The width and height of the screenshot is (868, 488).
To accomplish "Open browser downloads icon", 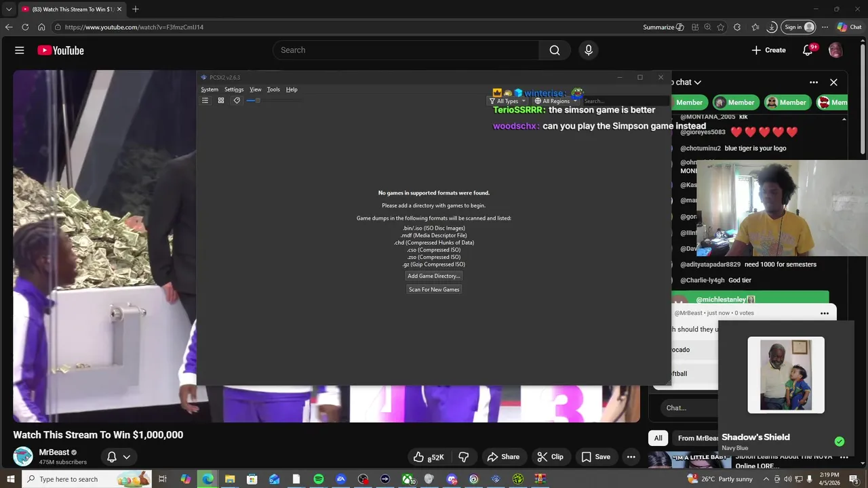I will click(772, 27).
